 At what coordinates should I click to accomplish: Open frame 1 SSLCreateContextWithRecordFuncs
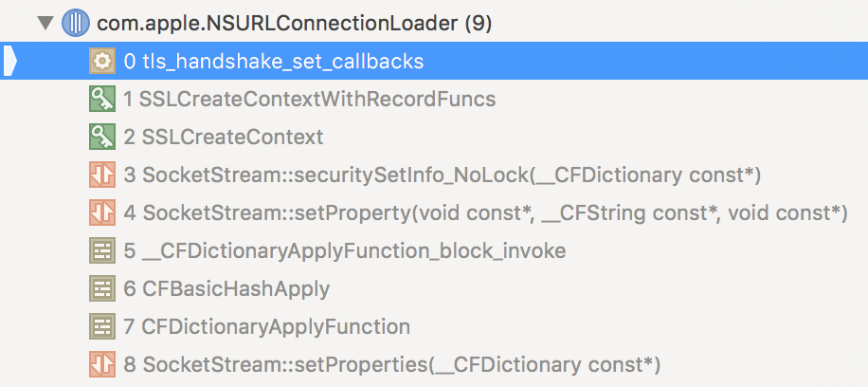click(x=309, y=100)
